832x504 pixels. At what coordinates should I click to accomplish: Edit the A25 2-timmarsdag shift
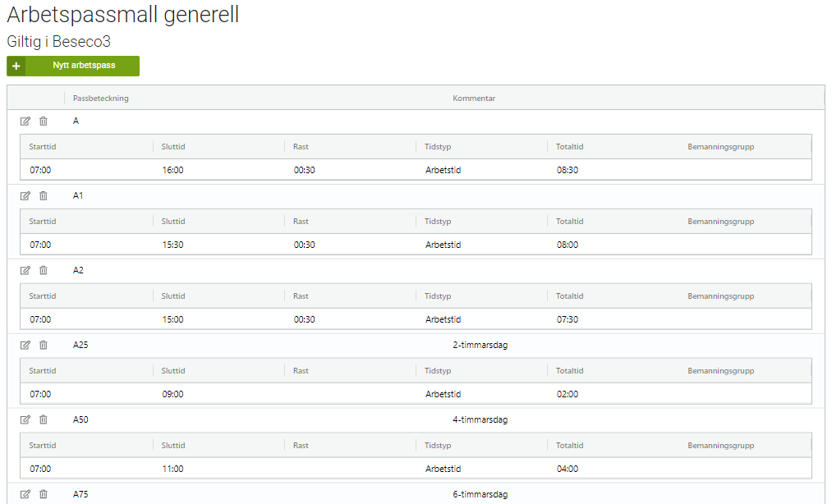(x=25, y=346)
